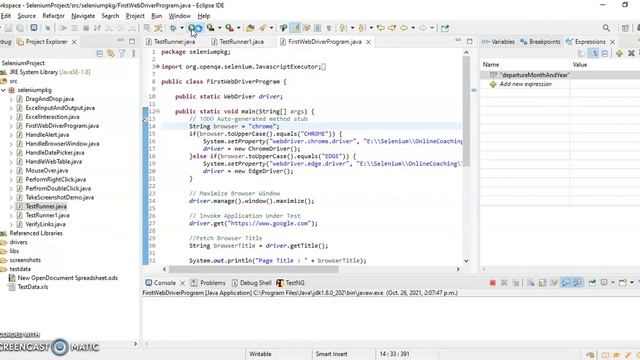Click the Toggle Mark Occurrences highlighter icon
Image resolution: width=640 pixels, height=360 pixels.
[x=295, y=28]
